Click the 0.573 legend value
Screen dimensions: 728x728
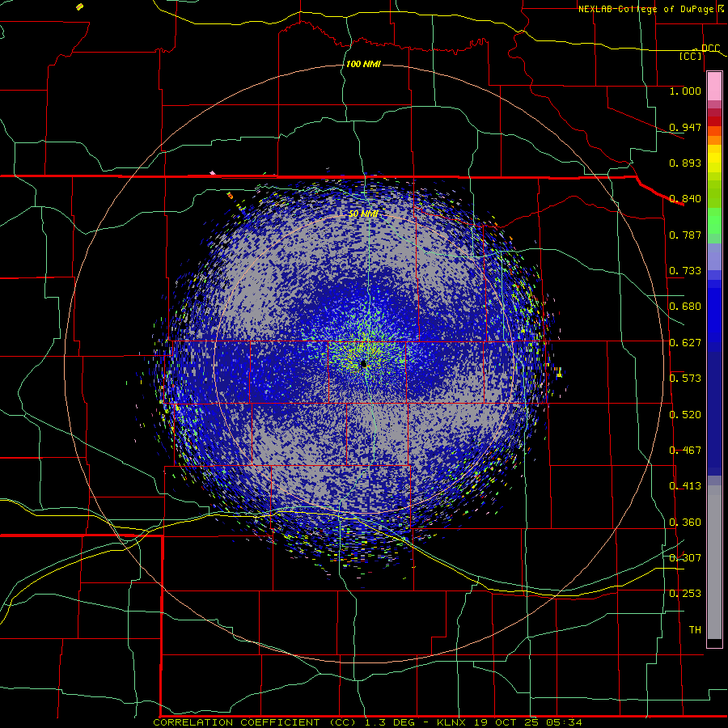[685, 379]
